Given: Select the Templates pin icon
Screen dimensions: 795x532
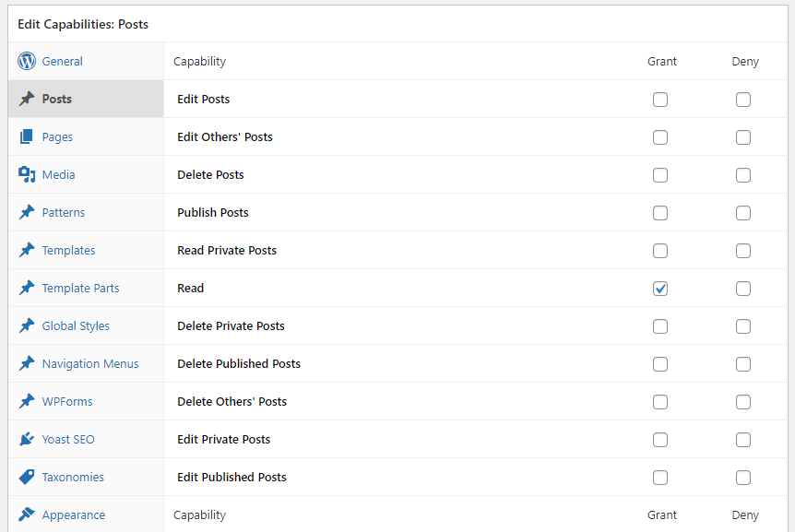Looking at the screenshot, I should (27, 250).
